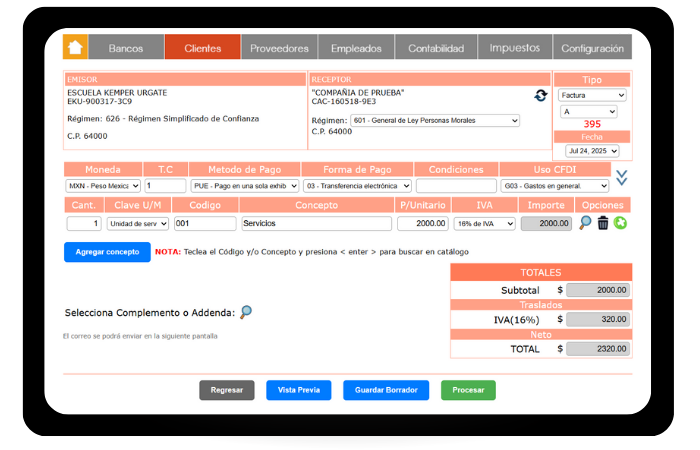Viewport: 700px width, 450px height.
Task: Open the Uso CFDI dropdown
Action: coord(555,186)
